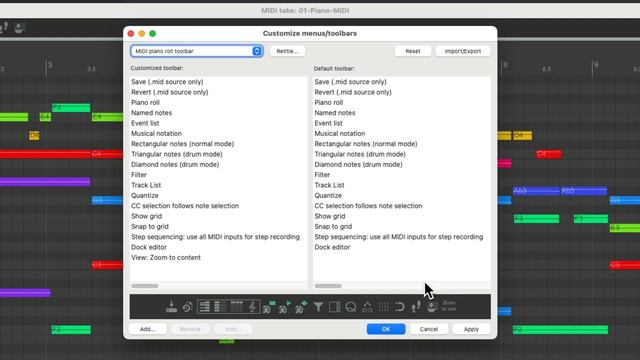Confirm with the OK button
The height and width of the screenshot is (360, 640).
[386, 329]
